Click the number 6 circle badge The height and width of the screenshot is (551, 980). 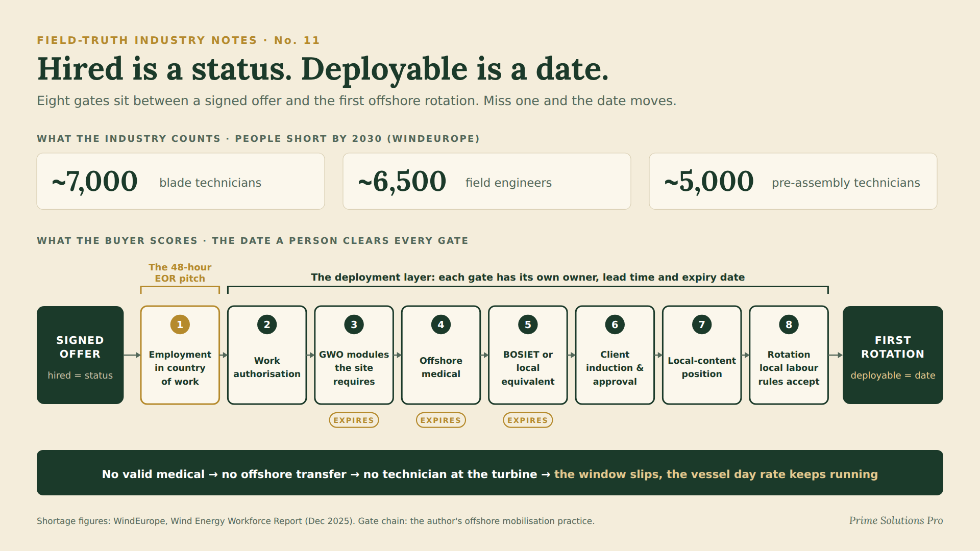pyautogui.click(x=615, y=324)
